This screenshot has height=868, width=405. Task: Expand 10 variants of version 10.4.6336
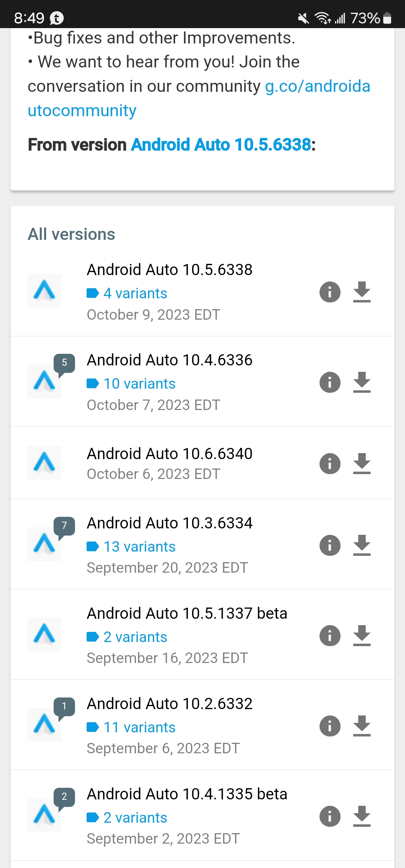tap(131, 384)
